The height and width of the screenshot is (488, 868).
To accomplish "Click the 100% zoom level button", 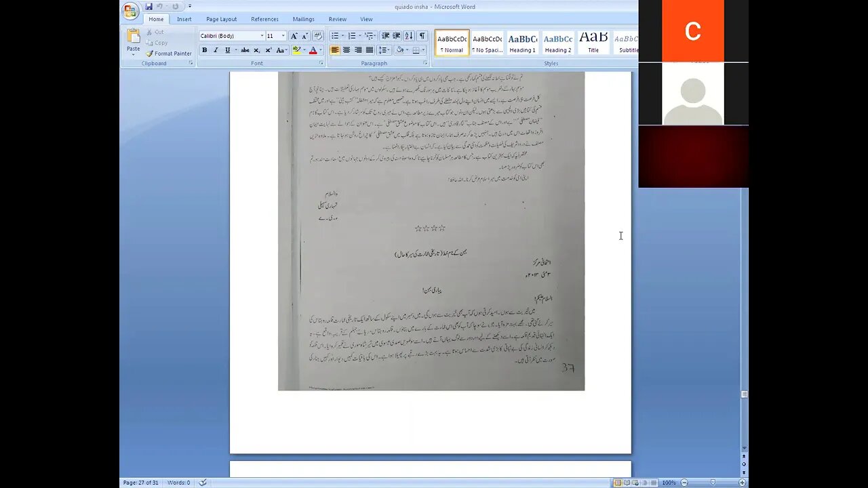I will tap(669, 483).
